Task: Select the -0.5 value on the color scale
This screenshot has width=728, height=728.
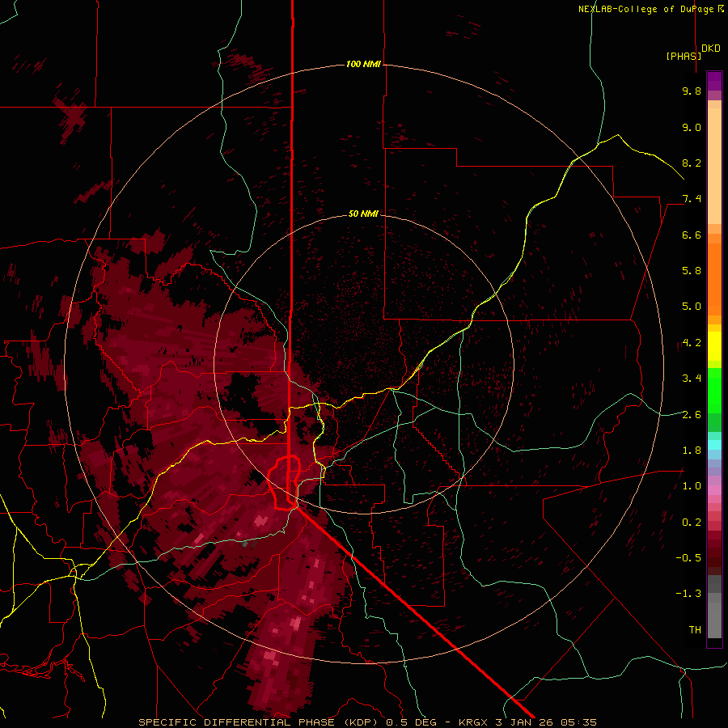Action: 688,558
